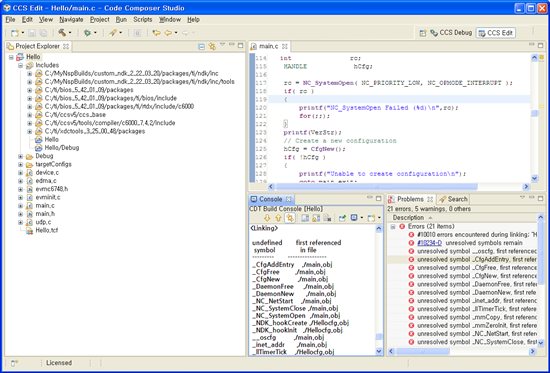Select unresolved symbol _CfgAddEntry error row

coord(463,260)
